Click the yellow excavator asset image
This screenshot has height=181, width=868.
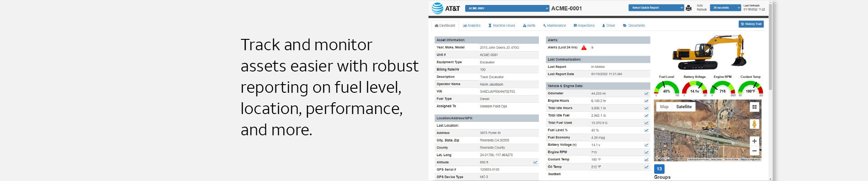pyautogui.click(x=708, y=52)
